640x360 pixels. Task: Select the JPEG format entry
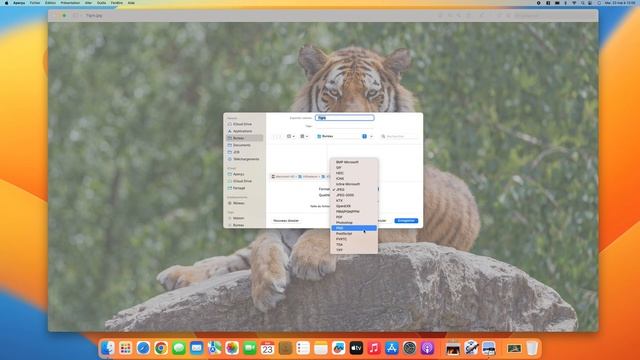tap(354, 189)
